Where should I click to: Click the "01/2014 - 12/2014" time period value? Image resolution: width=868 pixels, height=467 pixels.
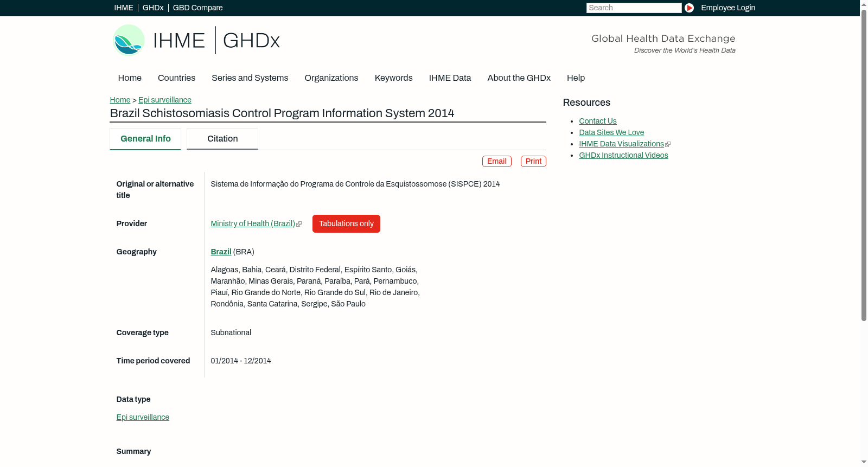coord(241,361)
